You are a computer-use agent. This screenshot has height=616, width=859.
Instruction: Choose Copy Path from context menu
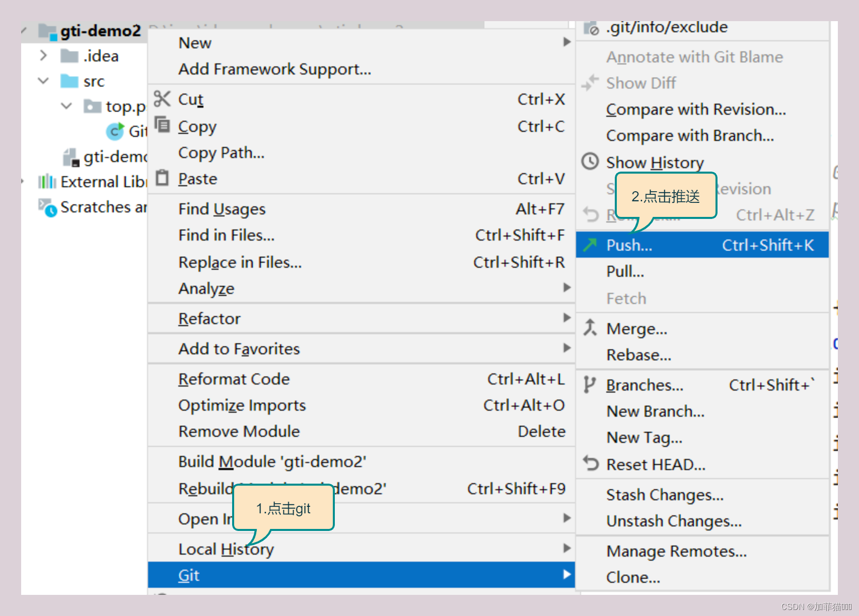362,152
